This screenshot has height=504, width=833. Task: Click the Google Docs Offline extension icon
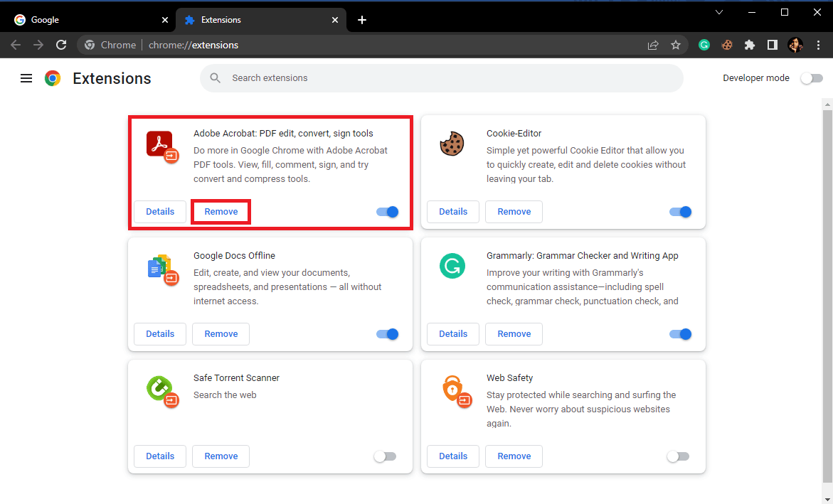coord(161,269)
